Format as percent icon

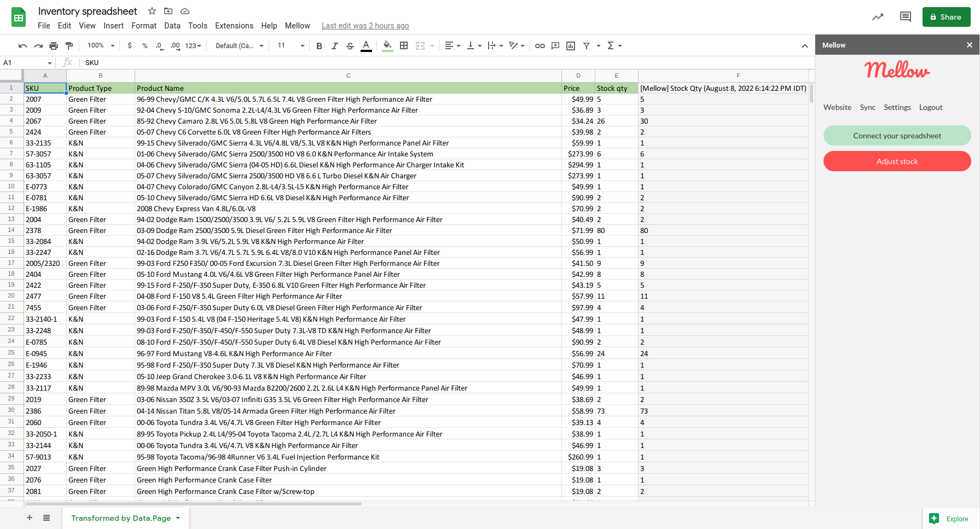pos(145,46)
